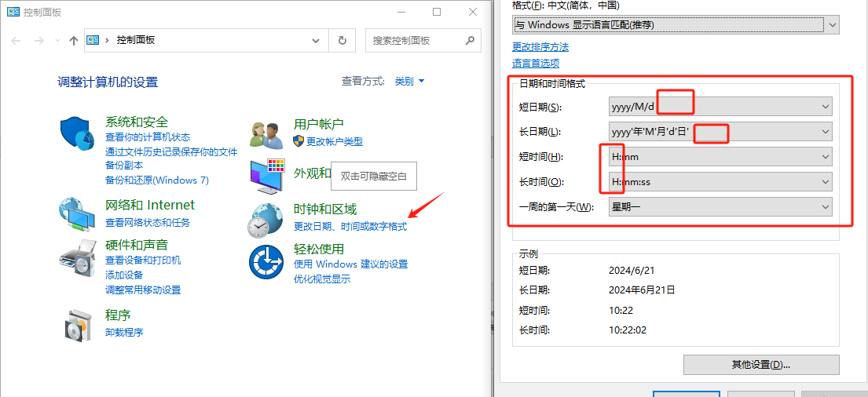This screenshot has width=868, height=397.
Task: Open the language preferences link
Action: [536, 64]
